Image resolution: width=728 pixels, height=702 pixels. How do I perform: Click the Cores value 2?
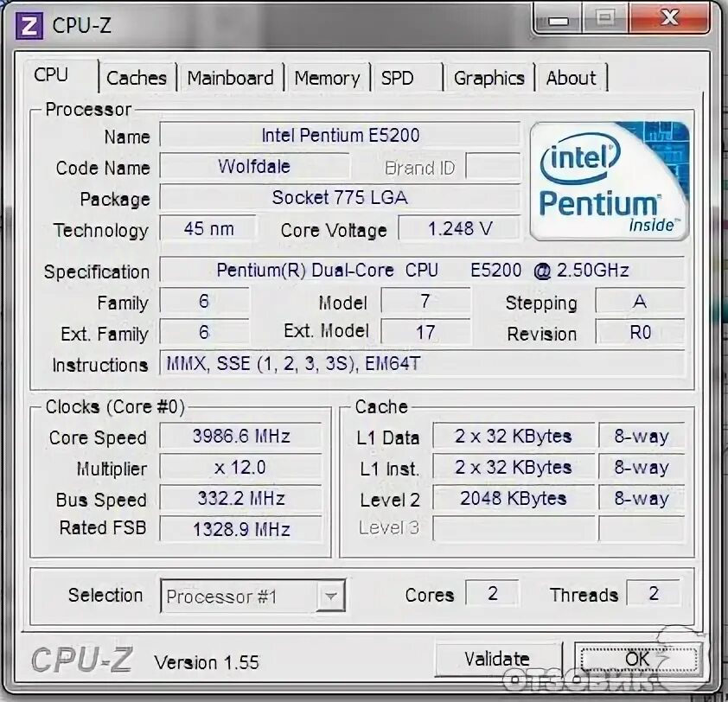pyautogui.click(x=493, y=593)
